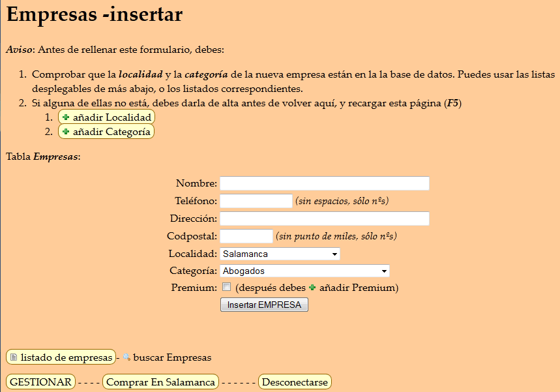Open Comprar En Salamanca page
560x392 pixels.
[160, 382]
